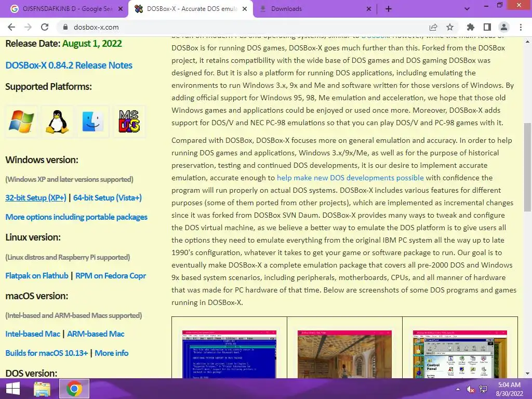Click the muted speaker tray icon

click(x=471, y=389)
